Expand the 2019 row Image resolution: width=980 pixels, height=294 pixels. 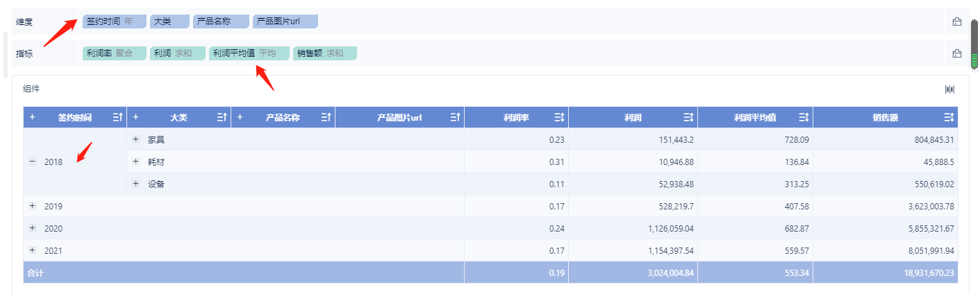tap(32, 206)
